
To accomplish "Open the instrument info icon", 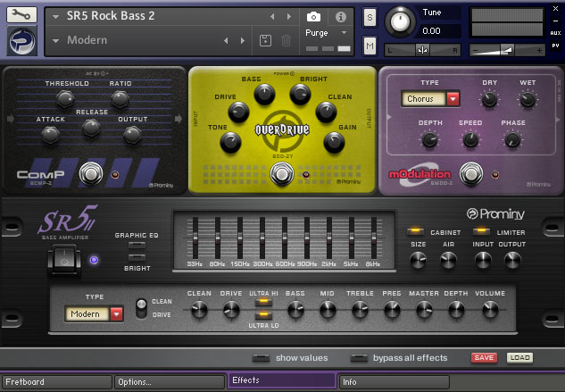I will pos(340,17).
